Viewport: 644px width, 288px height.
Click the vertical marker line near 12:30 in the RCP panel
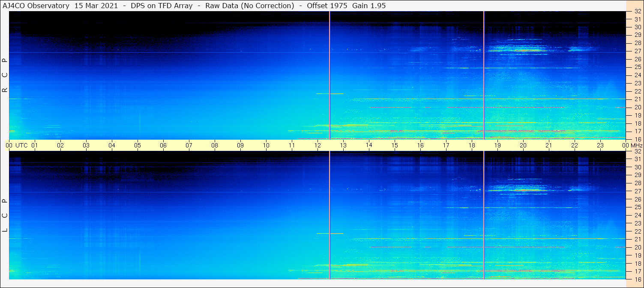329,75
